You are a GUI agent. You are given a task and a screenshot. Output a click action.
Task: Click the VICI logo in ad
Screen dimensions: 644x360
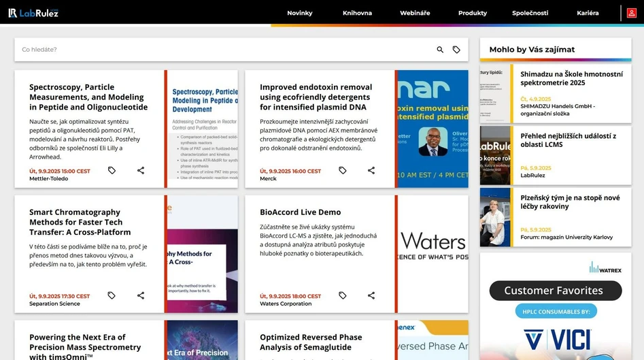558,340
